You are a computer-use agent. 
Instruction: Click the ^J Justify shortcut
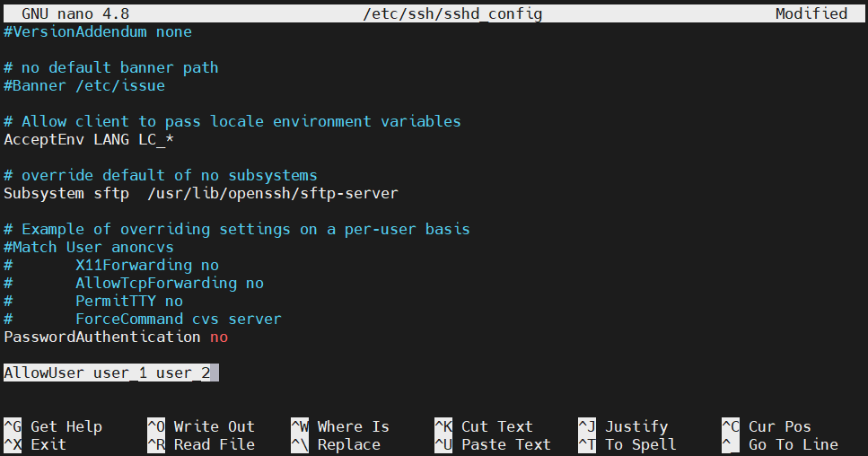[623, 426]
